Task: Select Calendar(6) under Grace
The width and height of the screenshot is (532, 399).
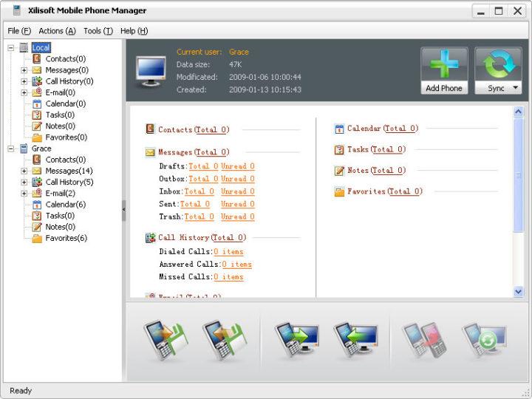Action: (x=65, y=204)
